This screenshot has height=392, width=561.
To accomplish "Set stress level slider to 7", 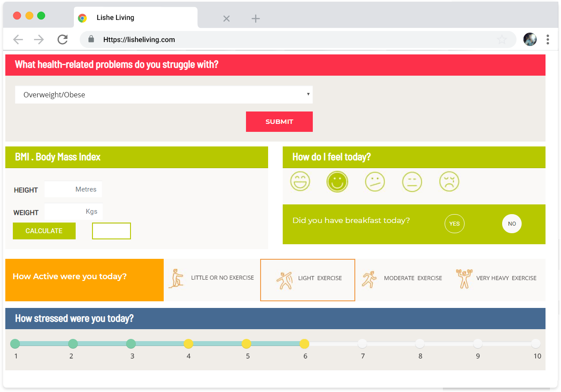I will point(362,344).
